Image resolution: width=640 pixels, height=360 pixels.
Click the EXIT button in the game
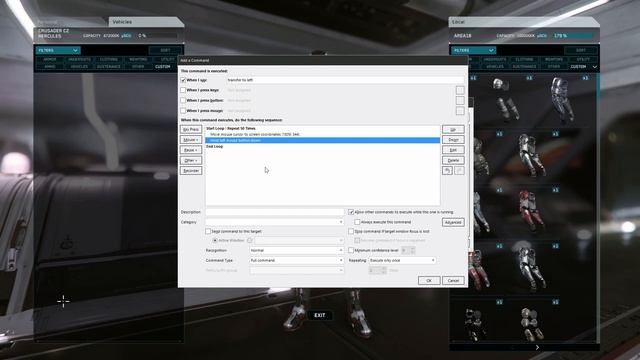320,315
